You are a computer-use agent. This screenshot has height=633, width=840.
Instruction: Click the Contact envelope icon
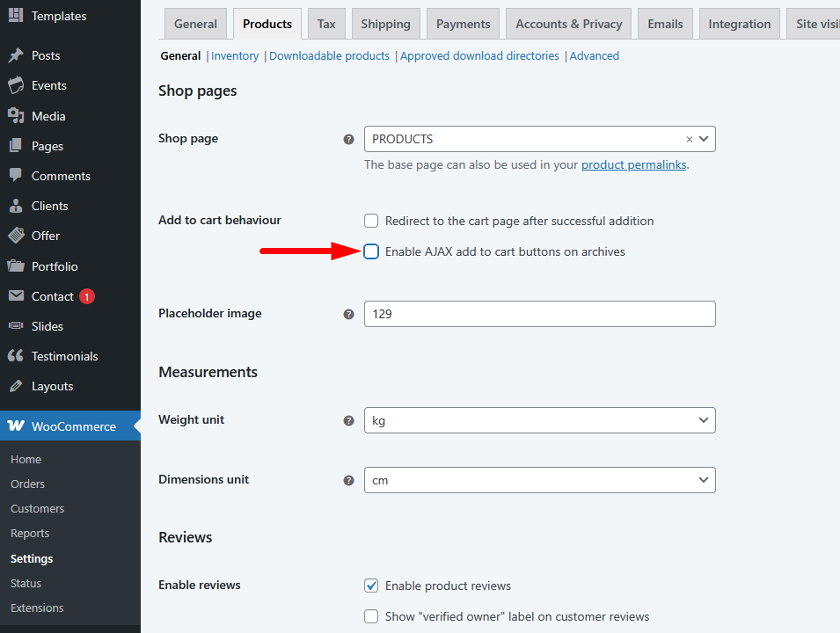[x=16, y=296]
